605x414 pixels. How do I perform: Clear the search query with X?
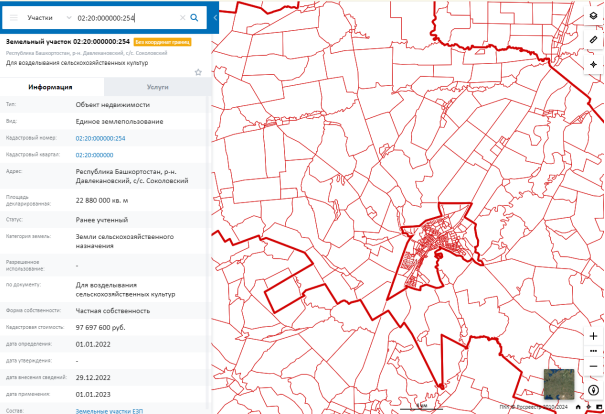[182, 18]
